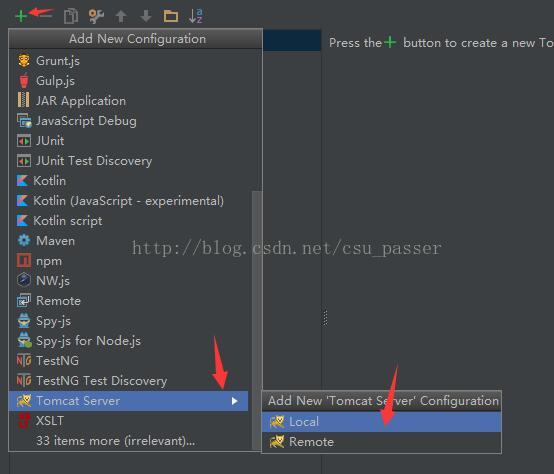Click the JUnit icon
Screen dimensions: 554x474
24,141
